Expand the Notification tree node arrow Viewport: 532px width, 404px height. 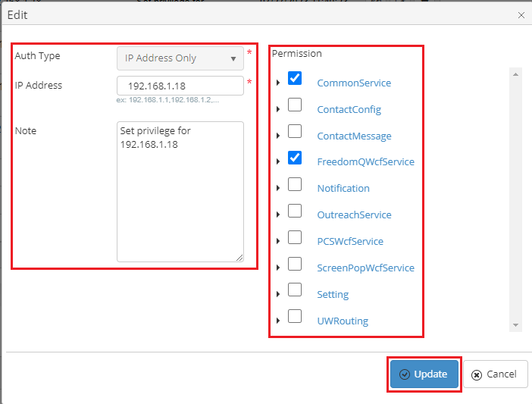[x=278, y=188]
